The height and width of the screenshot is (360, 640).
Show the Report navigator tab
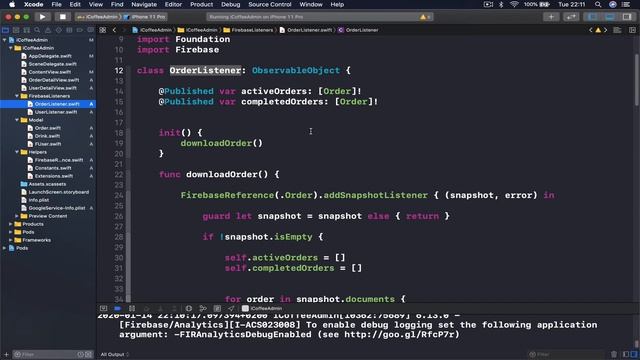[91, 30]
